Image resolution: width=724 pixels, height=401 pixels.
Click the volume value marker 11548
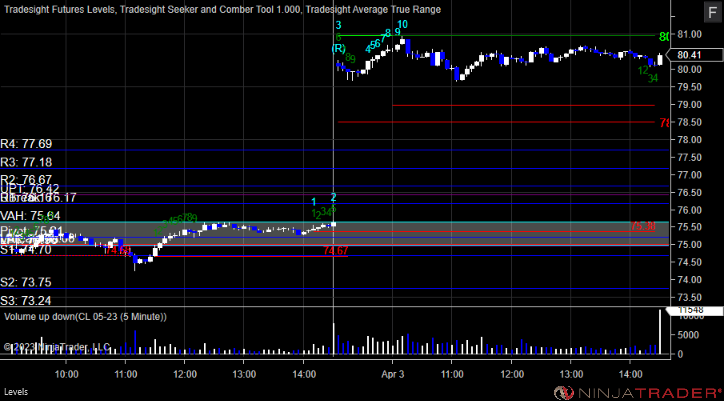(694, 311)
